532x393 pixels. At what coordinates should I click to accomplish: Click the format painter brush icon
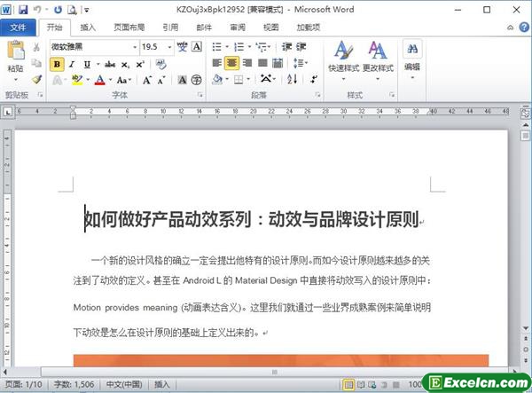click(35, 79)
